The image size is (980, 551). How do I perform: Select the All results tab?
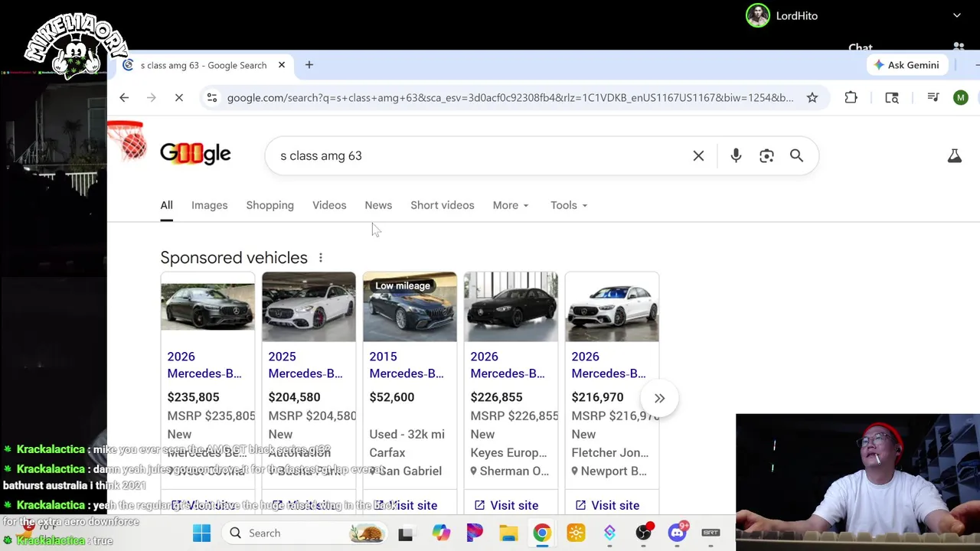166,205
